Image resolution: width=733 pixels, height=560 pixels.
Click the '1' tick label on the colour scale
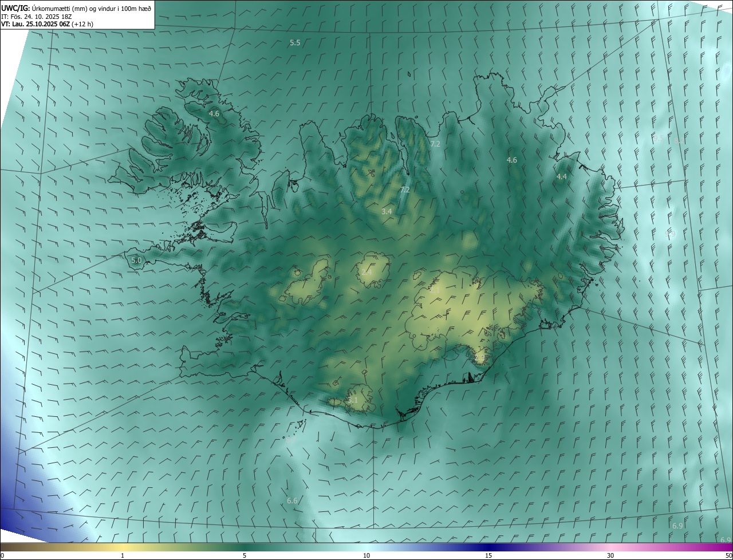tap(123, 555)
